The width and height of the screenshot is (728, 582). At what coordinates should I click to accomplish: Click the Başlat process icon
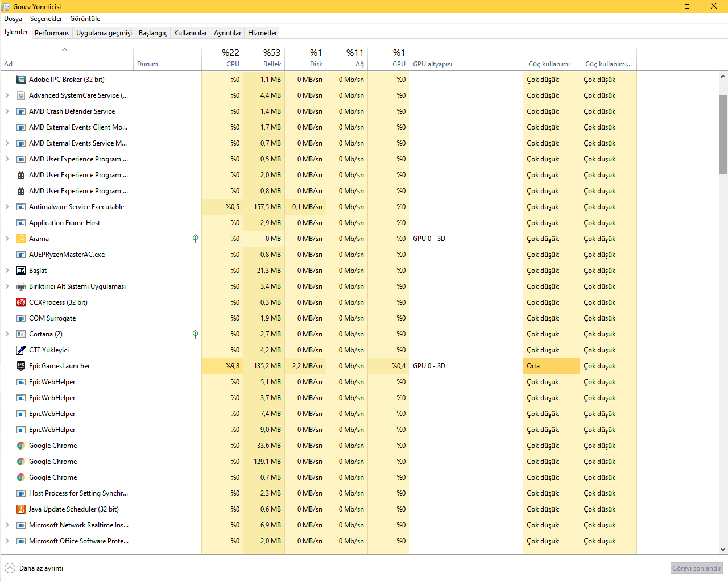coord(21,271)
